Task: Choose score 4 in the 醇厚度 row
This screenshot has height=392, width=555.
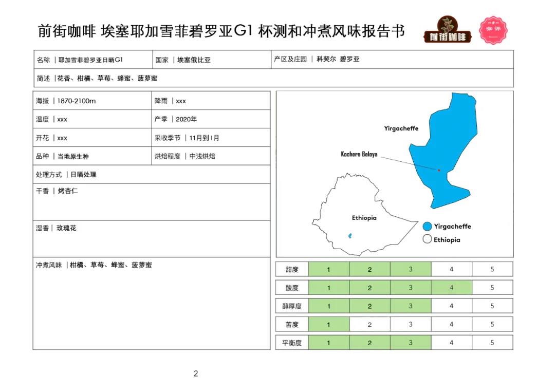Action: [451, 306]
